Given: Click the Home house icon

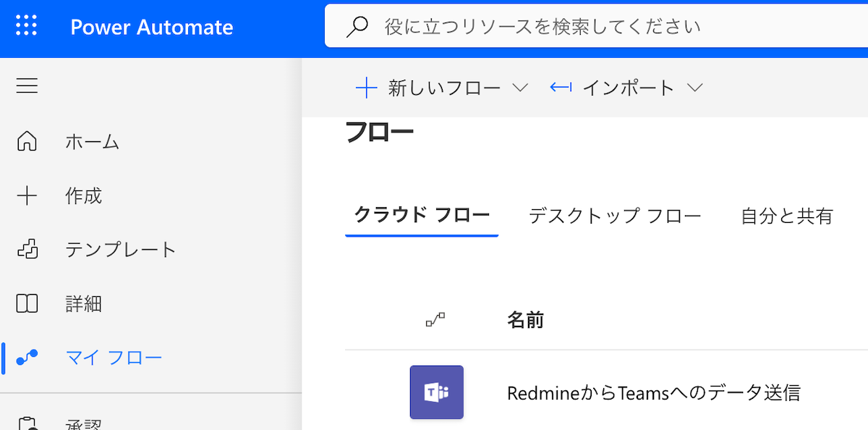Looking at the screenshot, I should (27, 141).
